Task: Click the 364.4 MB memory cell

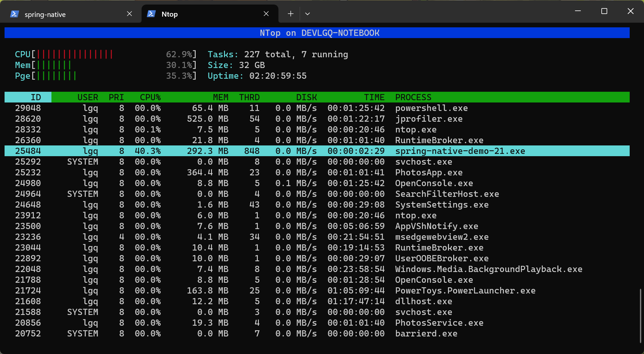Action: point(208,172)
